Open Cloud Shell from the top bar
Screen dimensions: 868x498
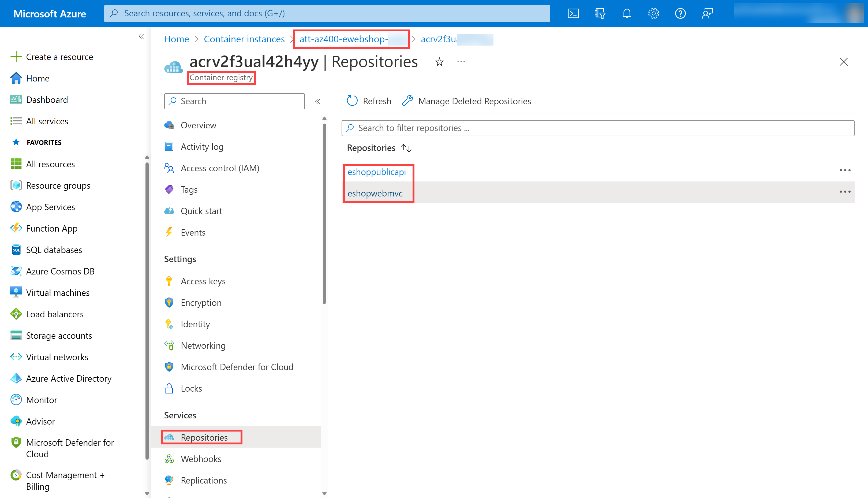pos(573,13)
